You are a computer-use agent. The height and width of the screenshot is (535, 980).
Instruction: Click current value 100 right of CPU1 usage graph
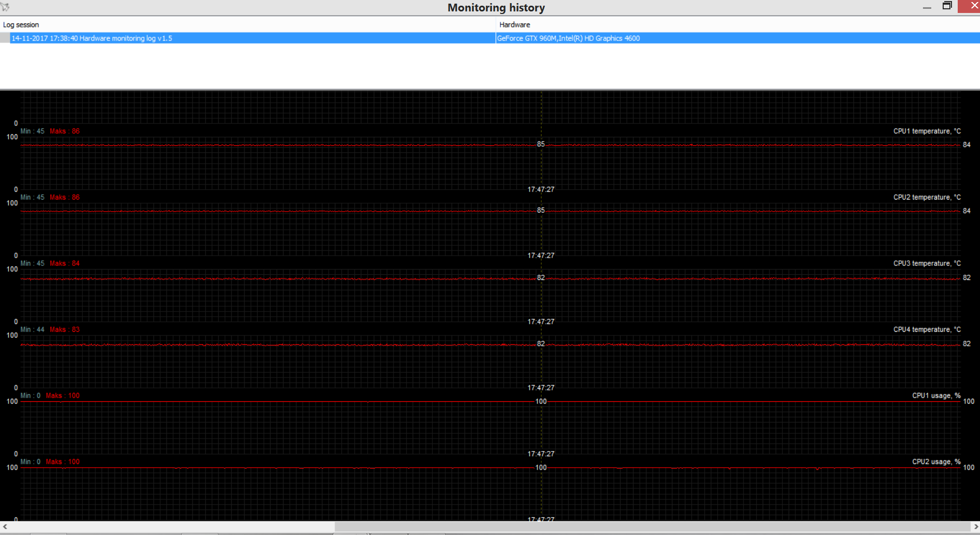[969, 401]
